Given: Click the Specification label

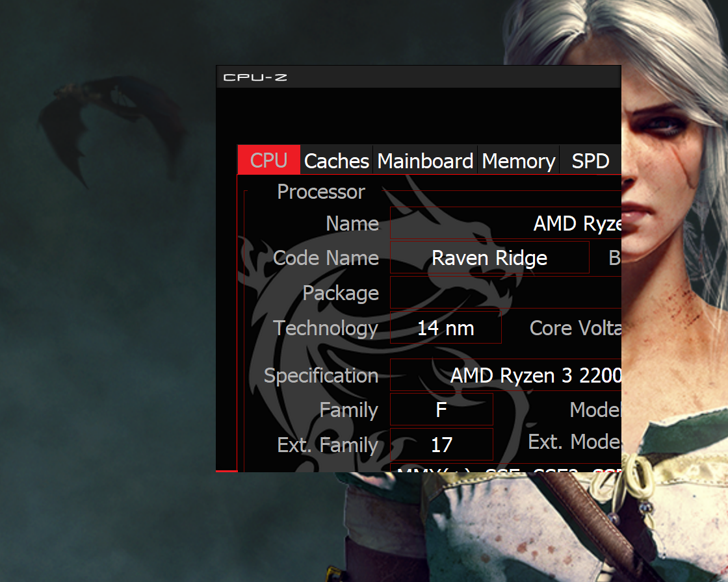Looking at the screenshot, I should 321,375.
